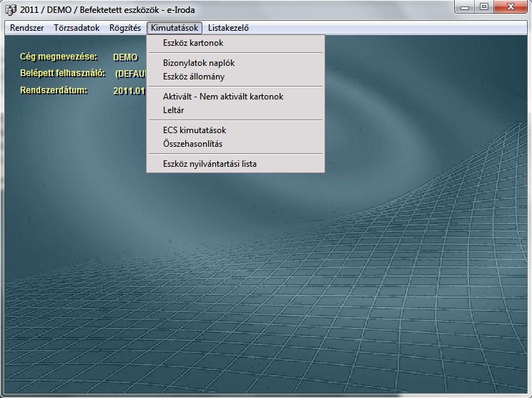Choose the Bizonylatok naplók entry
Viewport: 532px width, 398px height.
(x=199, y=63)
